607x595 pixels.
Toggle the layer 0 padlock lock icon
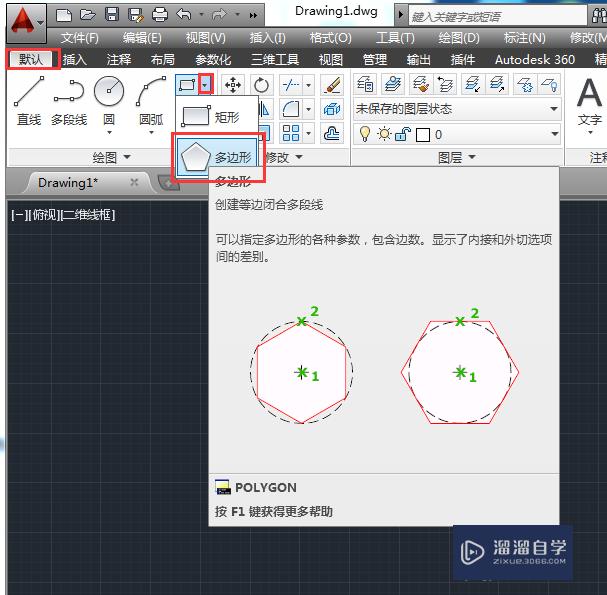coord(402,134)
